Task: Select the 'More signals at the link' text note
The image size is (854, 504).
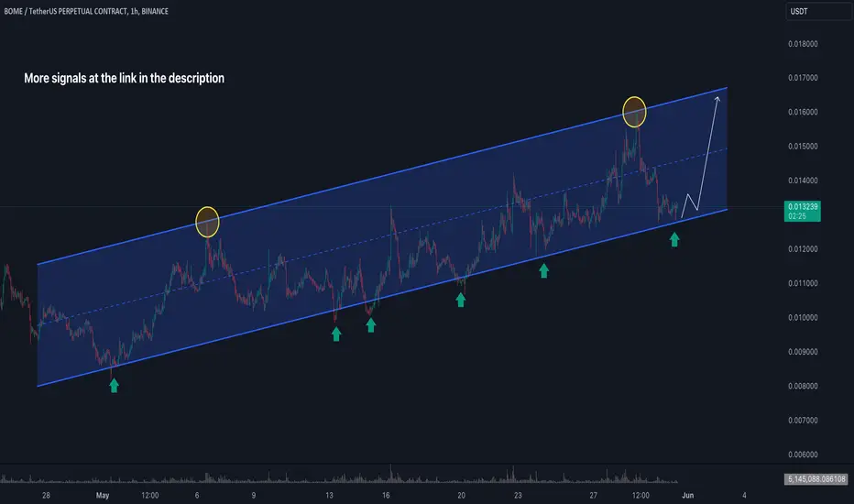Action: pos(125,78)
